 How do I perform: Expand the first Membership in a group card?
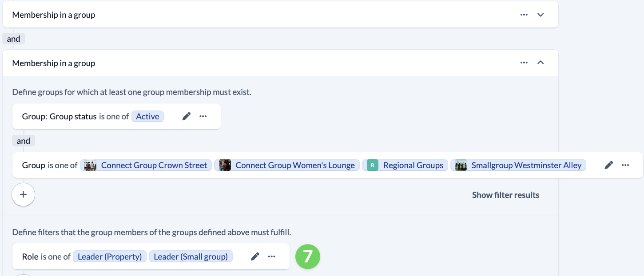click(x=541, y=15)
